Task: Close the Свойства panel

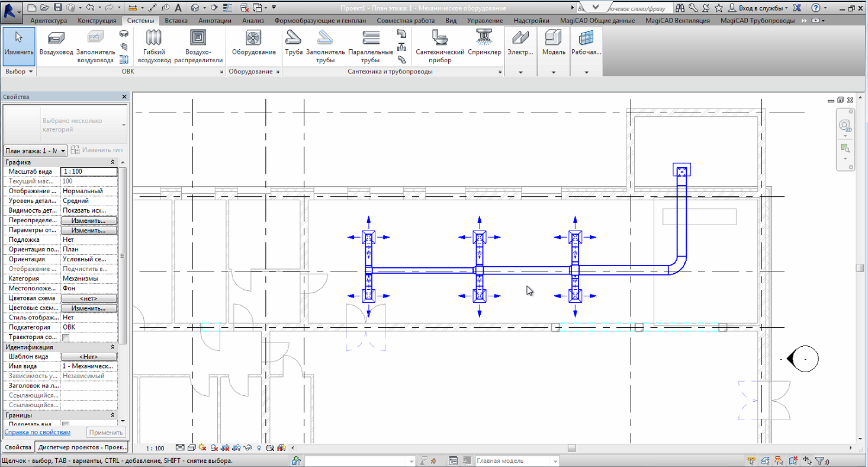Action: point(124,97)
